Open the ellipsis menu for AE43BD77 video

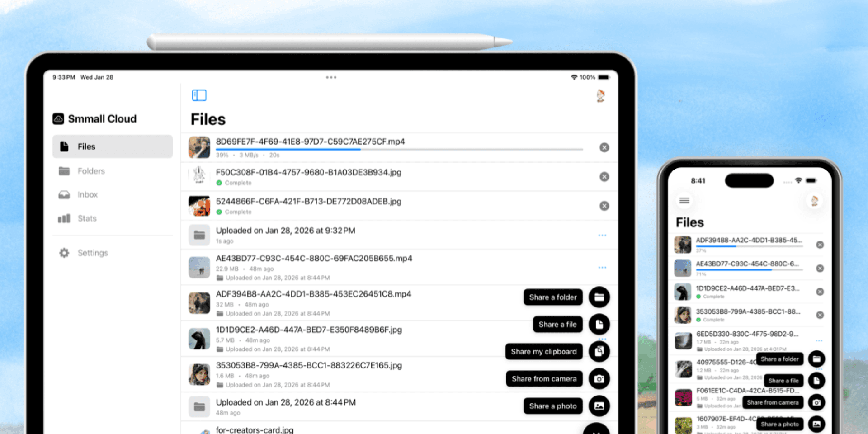point(602,267)
